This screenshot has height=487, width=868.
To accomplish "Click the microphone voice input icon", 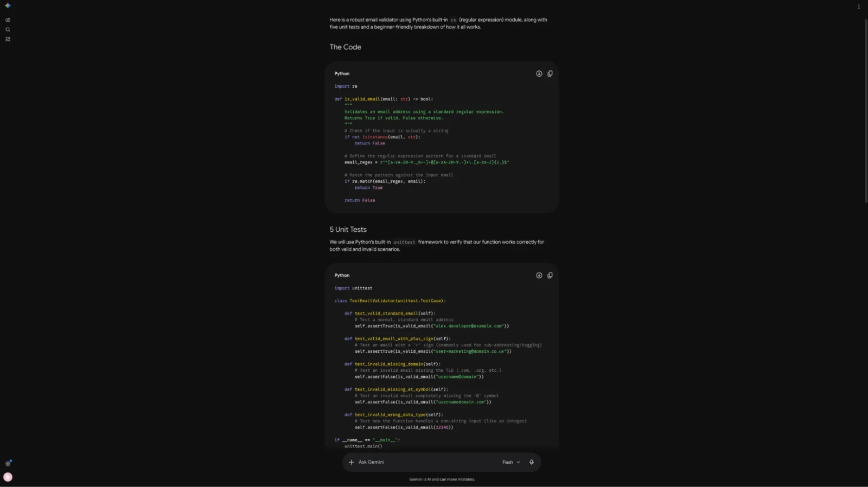I will (532, 462).
